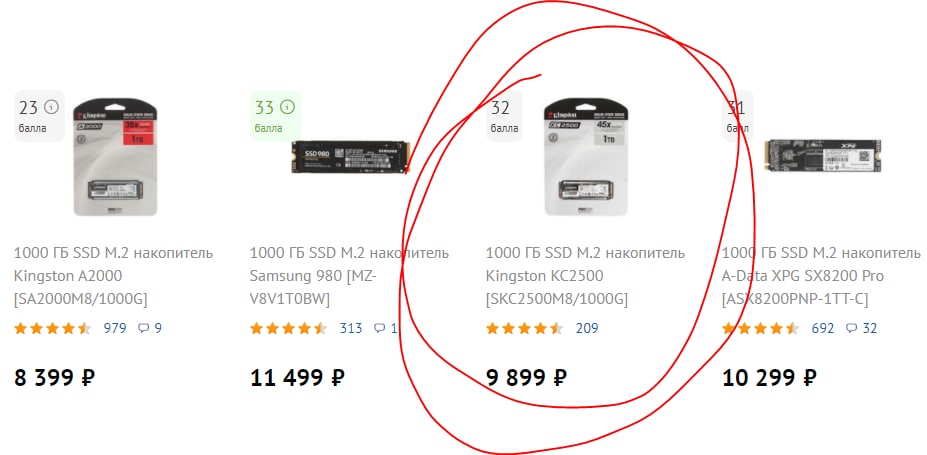Click info icon next to 23 балла

(52, 107)
